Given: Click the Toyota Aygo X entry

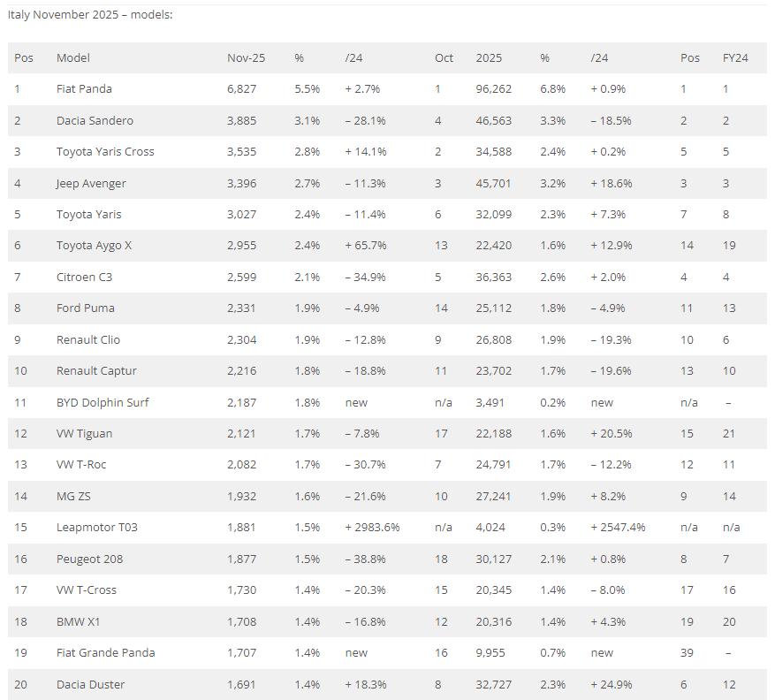Looking at the screenshot, I should (94, 245).
